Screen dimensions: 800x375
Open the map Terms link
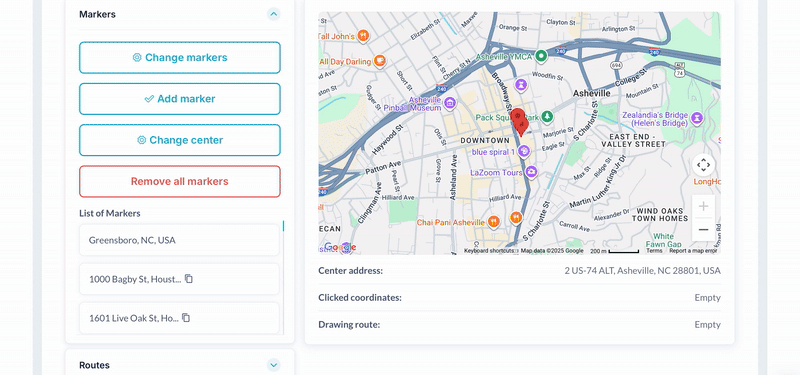[x=654, y=251]
